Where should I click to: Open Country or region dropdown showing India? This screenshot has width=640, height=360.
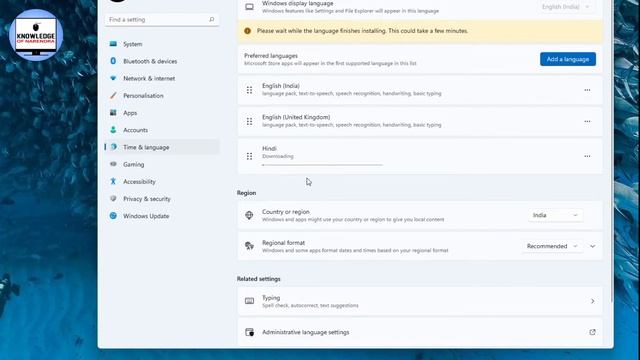pyautogui.click(x=556, y=215)
